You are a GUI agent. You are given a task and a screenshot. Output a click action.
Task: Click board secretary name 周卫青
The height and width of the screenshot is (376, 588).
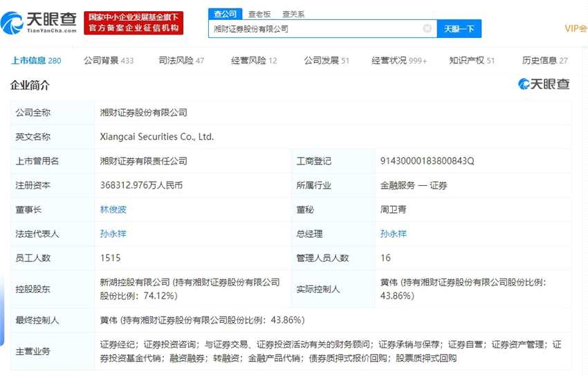[394, 209]
